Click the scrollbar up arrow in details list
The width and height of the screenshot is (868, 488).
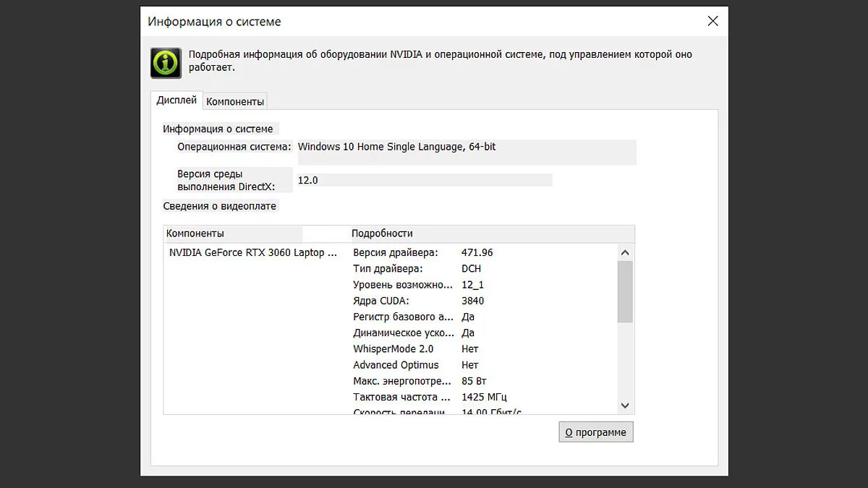(625, 252)
